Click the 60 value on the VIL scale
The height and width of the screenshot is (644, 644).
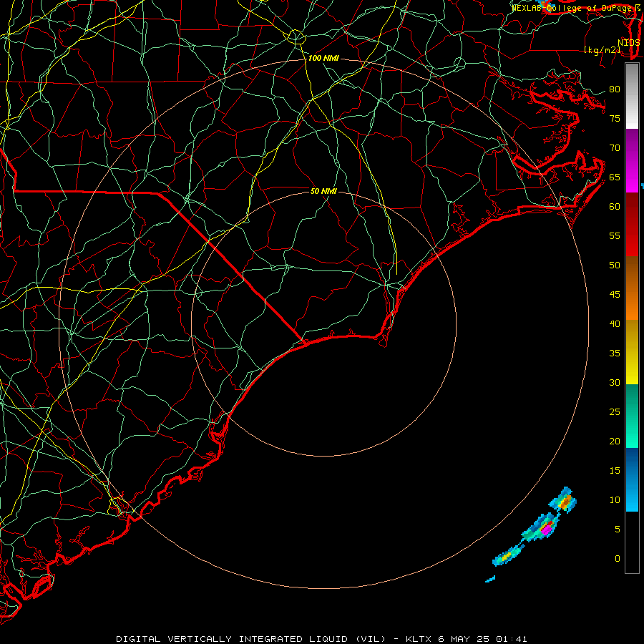click(615, 207)
